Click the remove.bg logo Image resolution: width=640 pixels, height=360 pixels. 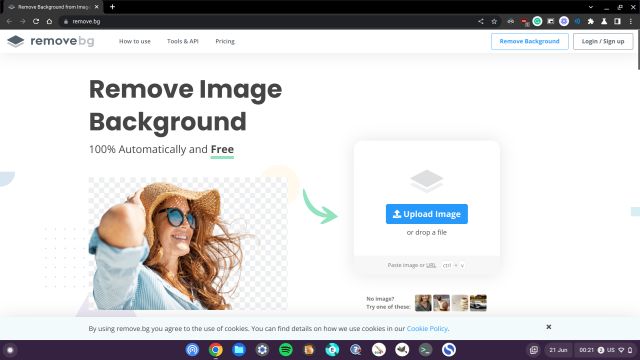pos(51,41)
